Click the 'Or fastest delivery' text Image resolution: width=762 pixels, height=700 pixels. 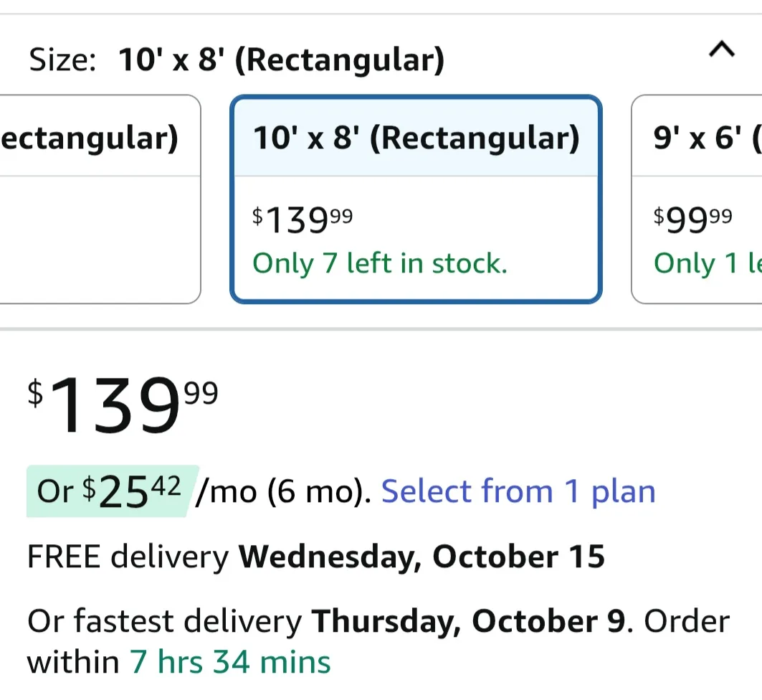pyautogui.click(x=165, y=622)
